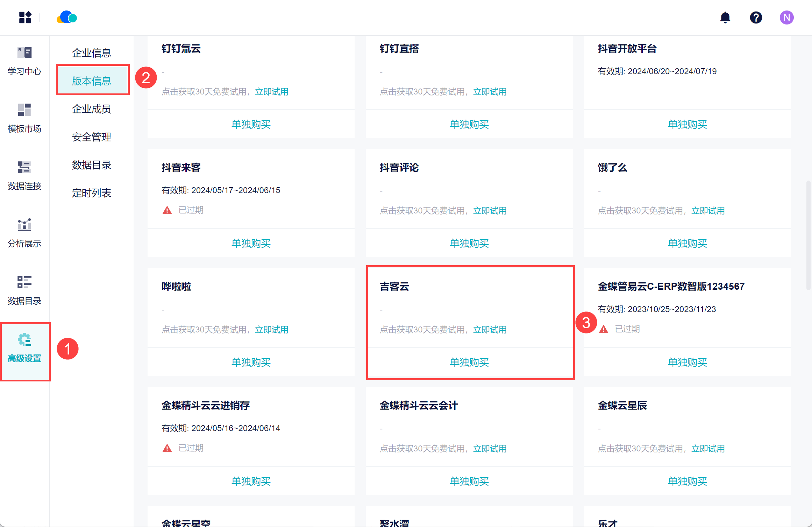812x527 pixels.
Task: Select 企业成员 menu item
Action: tap(92, 109)
